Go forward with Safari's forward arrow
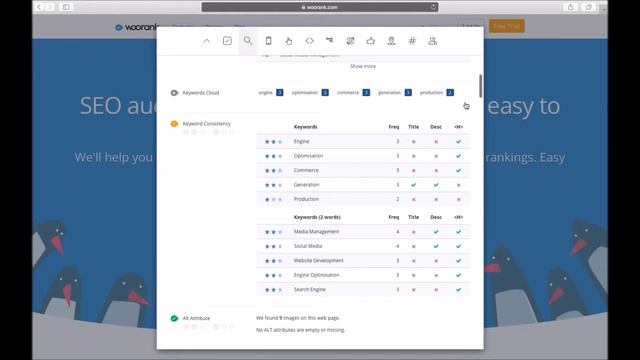Image resolution: width=640 pixels, height=360 pixels. [x=50, y=7]
